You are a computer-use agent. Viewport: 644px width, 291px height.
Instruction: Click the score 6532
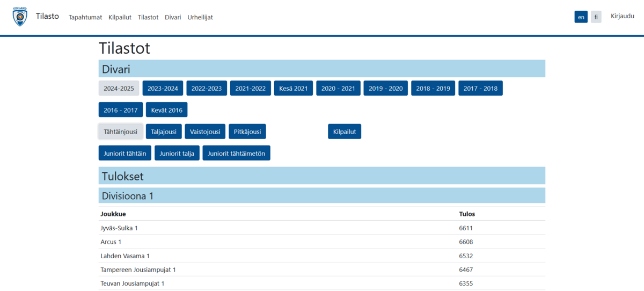(466, 256)
